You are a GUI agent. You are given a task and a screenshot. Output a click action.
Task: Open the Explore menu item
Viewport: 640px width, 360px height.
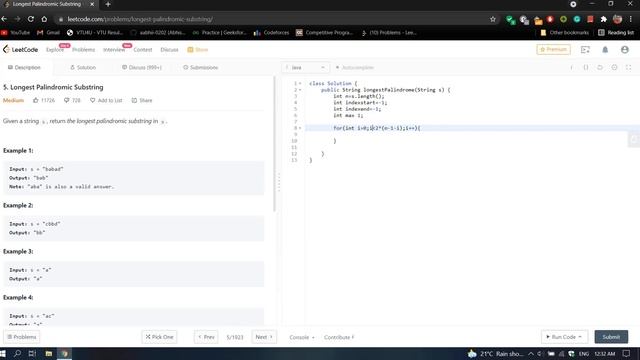55,49
